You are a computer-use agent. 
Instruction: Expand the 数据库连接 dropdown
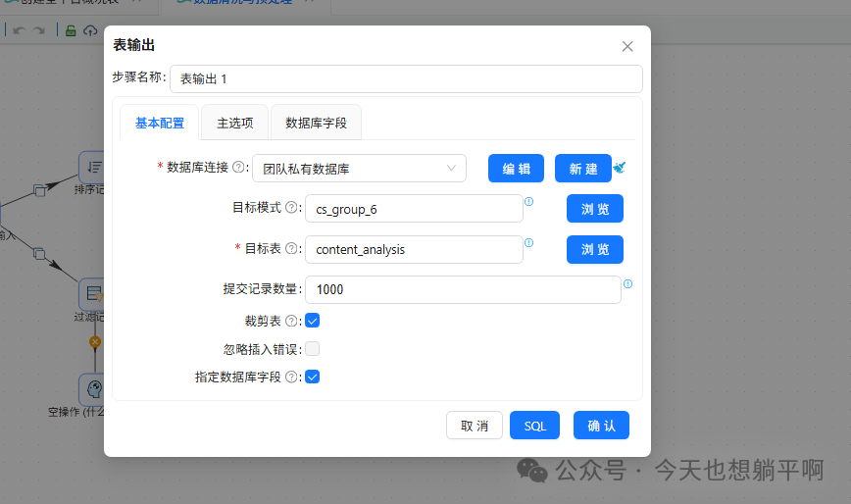point(359,169)
